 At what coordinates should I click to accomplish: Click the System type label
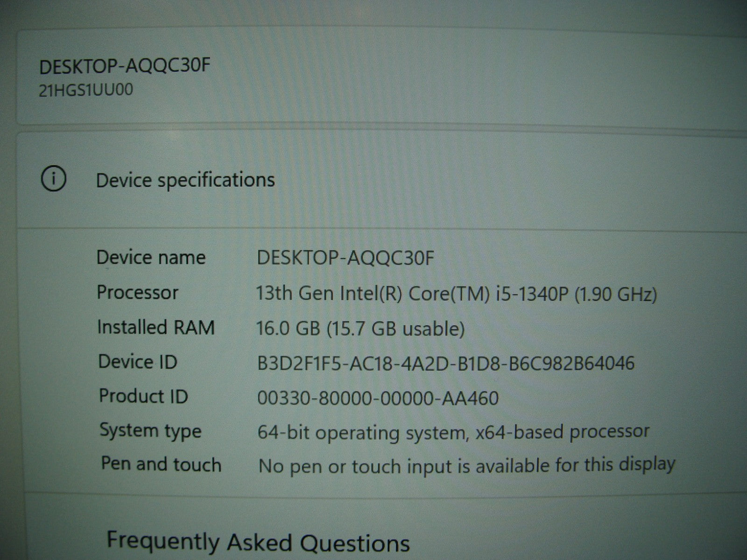(150, 431)
